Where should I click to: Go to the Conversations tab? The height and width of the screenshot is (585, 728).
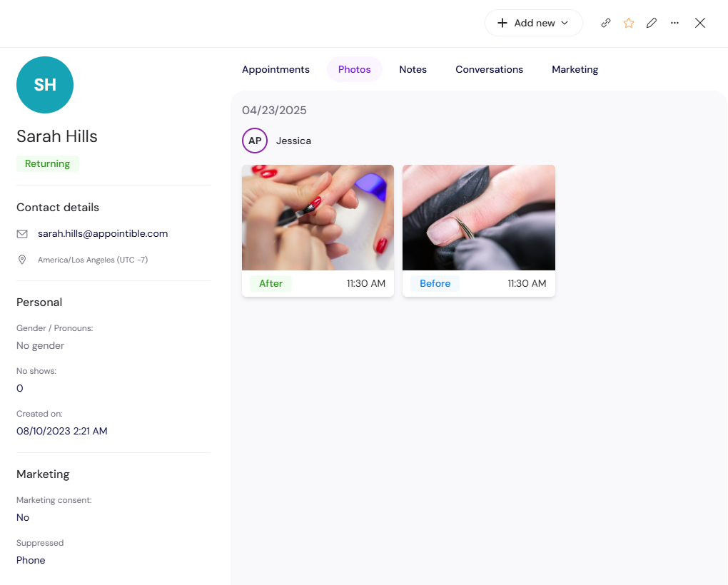(x=489, y=69)
